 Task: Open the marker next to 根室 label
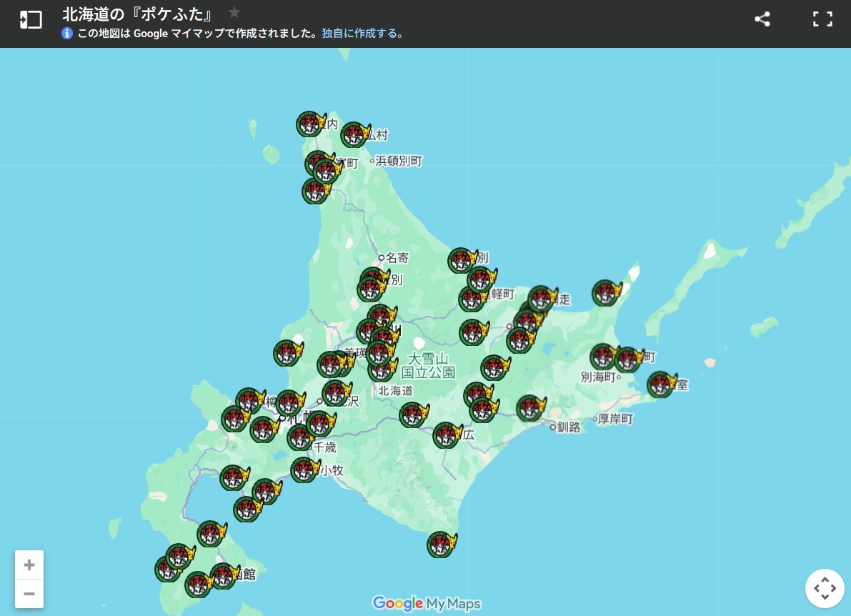(x=660, y=384)
